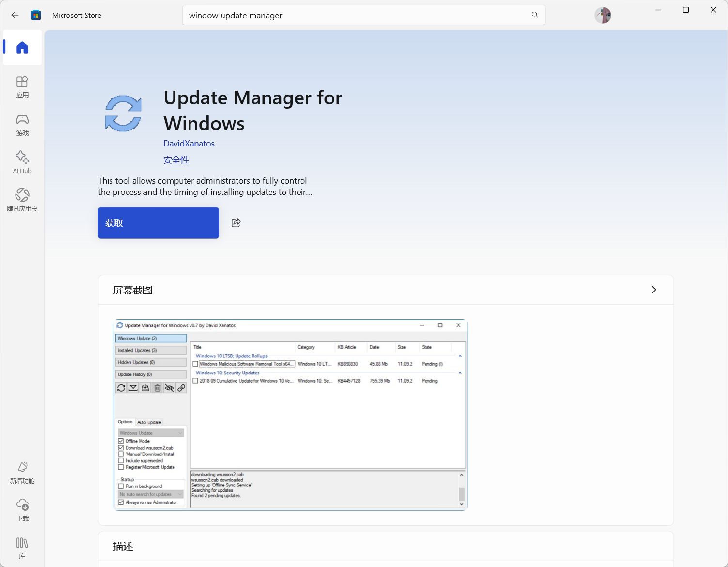The height and width of the screenshot is (567, 728).
Task: Click the 描述 section heading
Action: click(x=123, y=546)
